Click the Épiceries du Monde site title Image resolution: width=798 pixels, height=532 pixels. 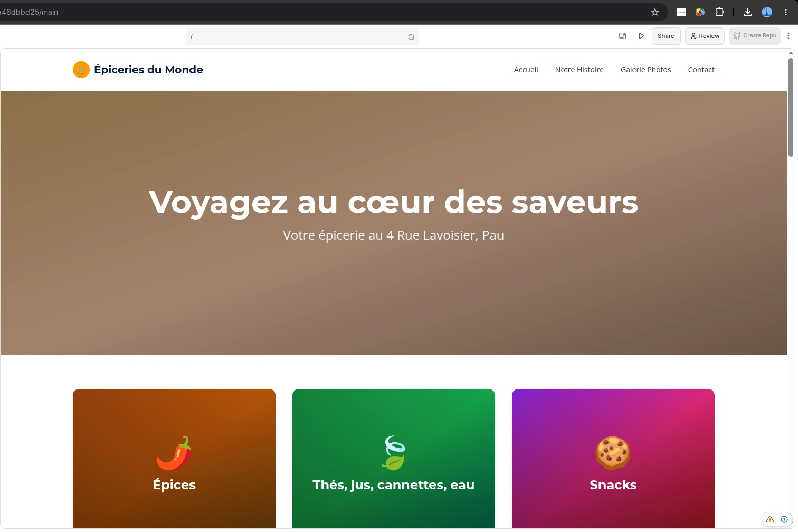pyautogui.click(x=148, y=70)
